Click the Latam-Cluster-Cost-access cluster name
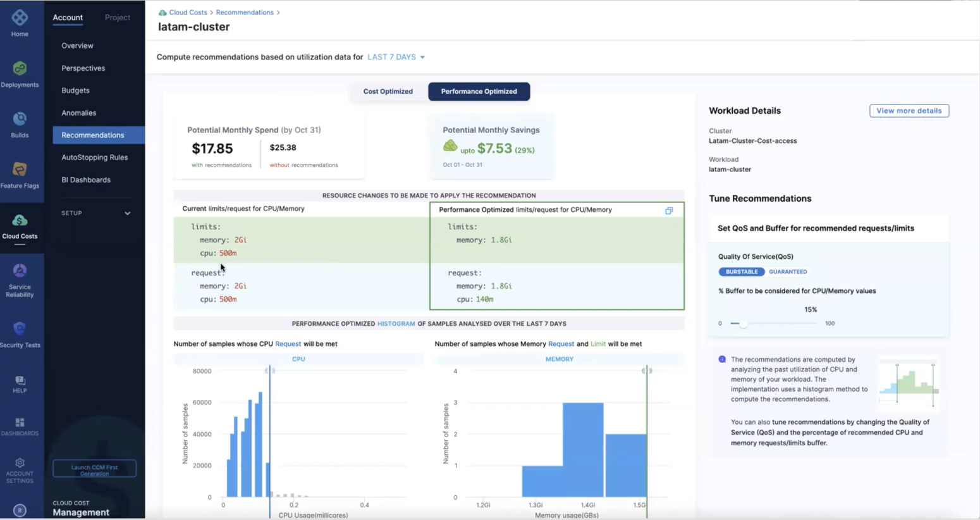The image size is (980, 520). (x=752, y=141)
